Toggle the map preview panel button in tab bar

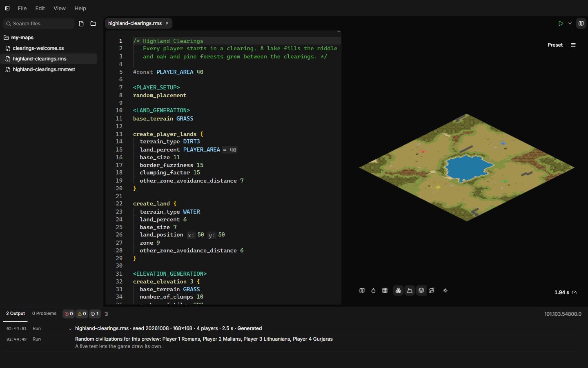coord(581,24)
